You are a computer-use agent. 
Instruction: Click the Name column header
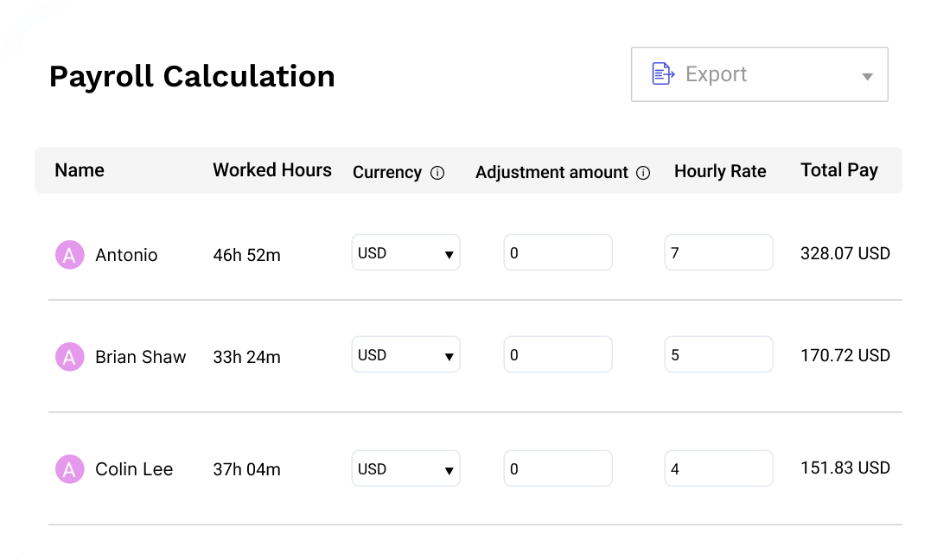pyautogui.click(x=79, y=170)
